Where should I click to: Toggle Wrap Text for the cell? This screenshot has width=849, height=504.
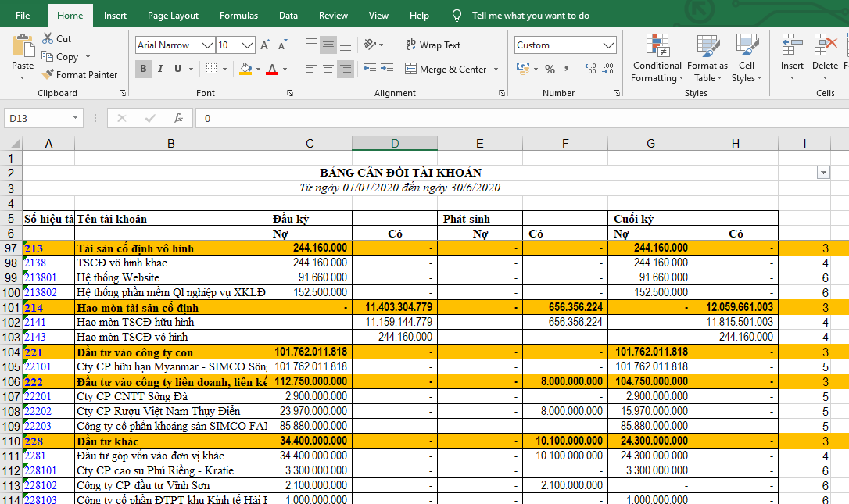(x=432, y=45)
